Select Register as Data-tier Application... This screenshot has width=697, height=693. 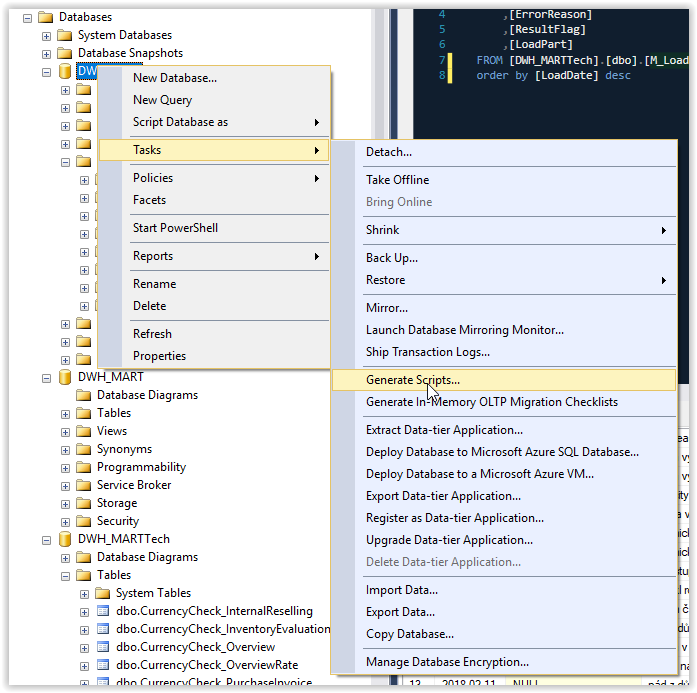click(x=504, y=518)
